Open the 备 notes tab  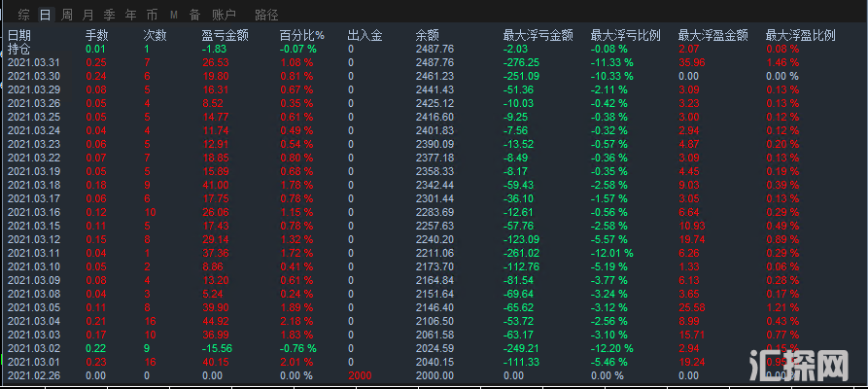(x=194, y=15)
